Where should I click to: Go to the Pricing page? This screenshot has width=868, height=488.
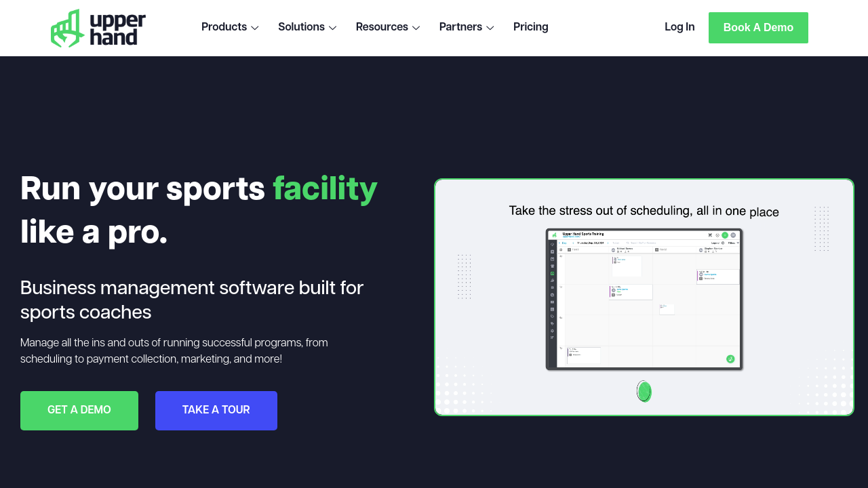[x=530, y=27]
